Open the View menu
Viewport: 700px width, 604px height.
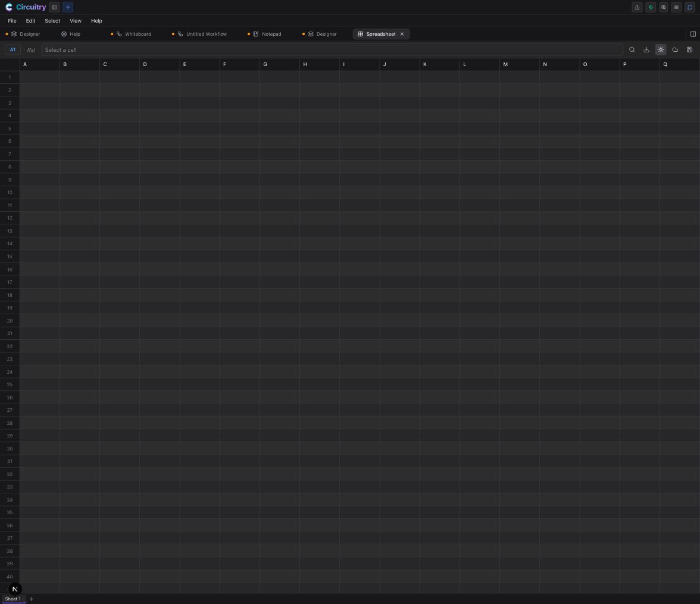(x=76, y=21)
